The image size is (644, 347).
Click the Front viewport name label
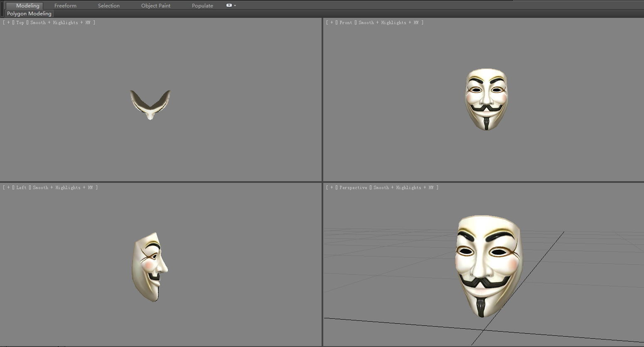(x=346, y=22)
